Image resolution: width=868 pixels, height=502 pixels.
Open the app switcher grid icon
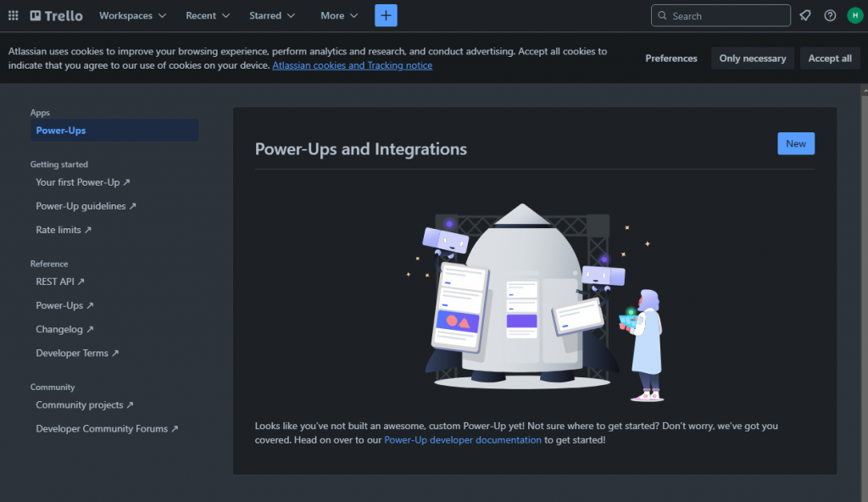[x=14, y=15]
